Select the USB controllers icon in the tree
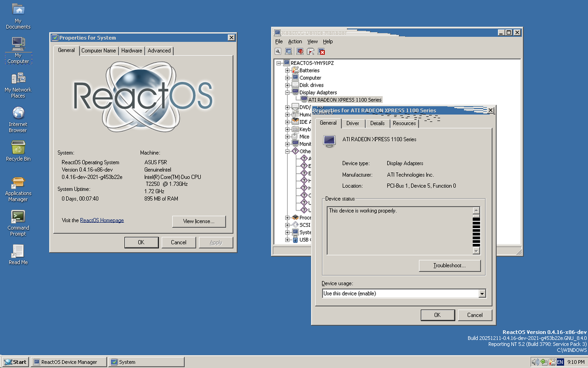Image resolution: width=588 pixels, height=368 pixels. [295, 239]
